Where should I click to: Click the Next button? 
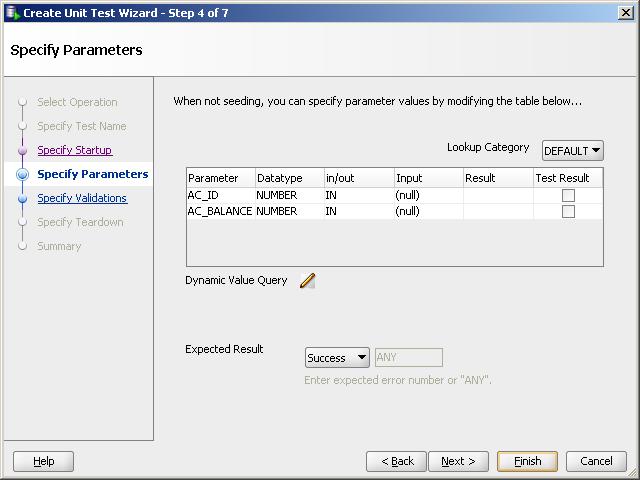(458, 461)
